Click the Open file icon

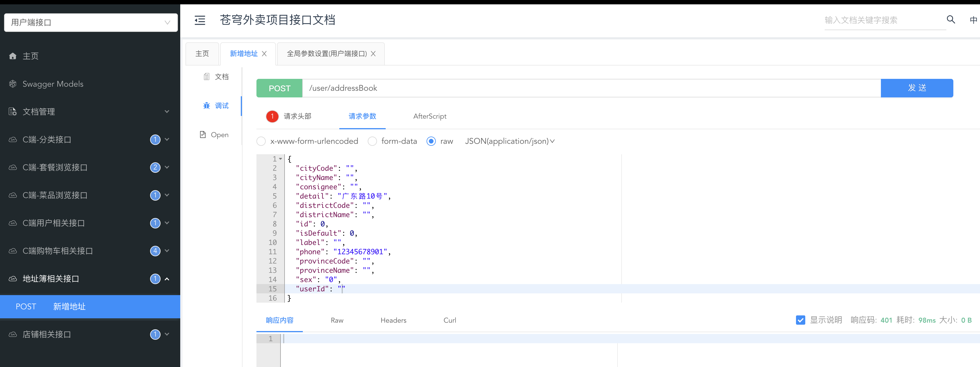pyautogui.click(x=203, y=135)
